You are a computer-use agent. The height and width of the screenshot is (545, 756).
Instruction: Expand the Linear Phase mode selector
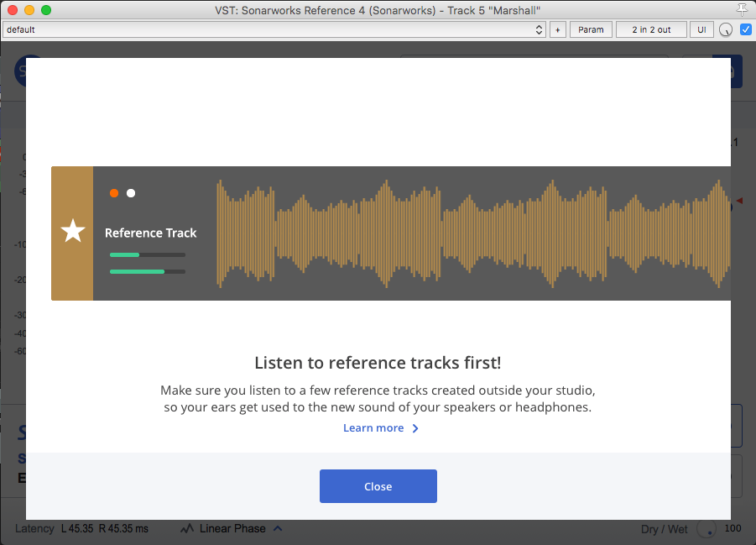click(278, 528)
